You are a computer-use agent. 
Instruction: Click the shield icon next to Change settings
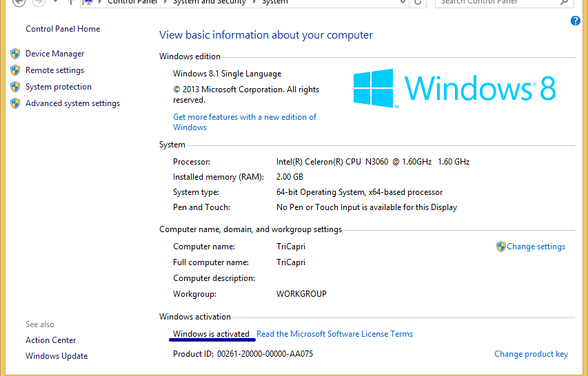tap(500, 247)
